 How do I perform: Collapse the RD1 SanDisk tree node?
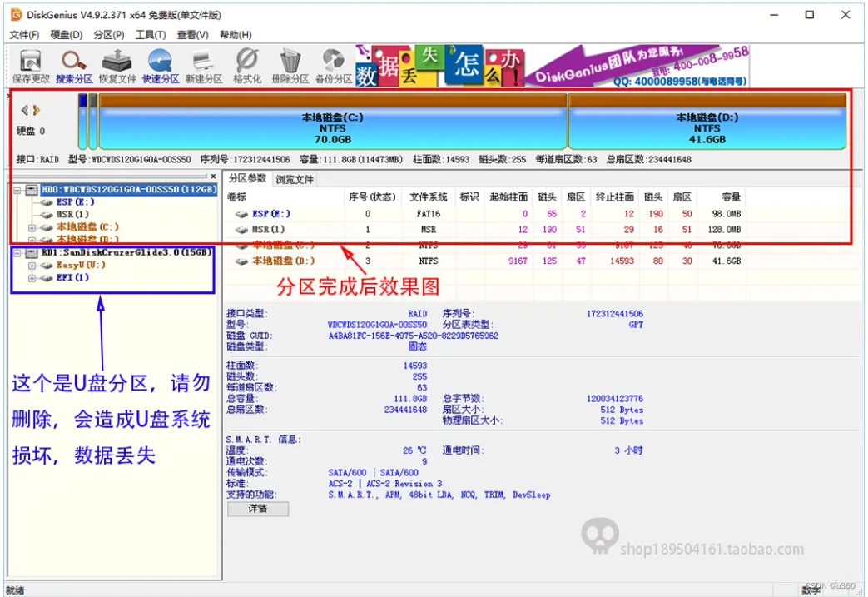click(x=17, y=252)
